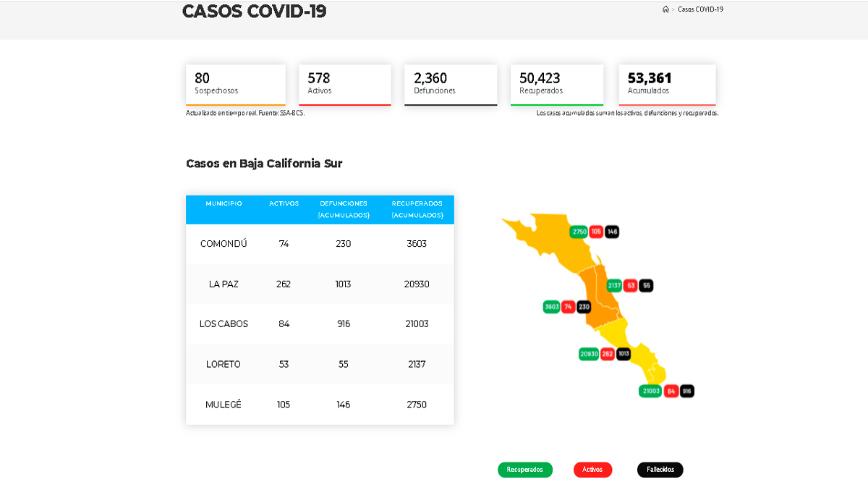Select the LA PAZ row name
Screen dimensions: 868x482
[224, 284]
